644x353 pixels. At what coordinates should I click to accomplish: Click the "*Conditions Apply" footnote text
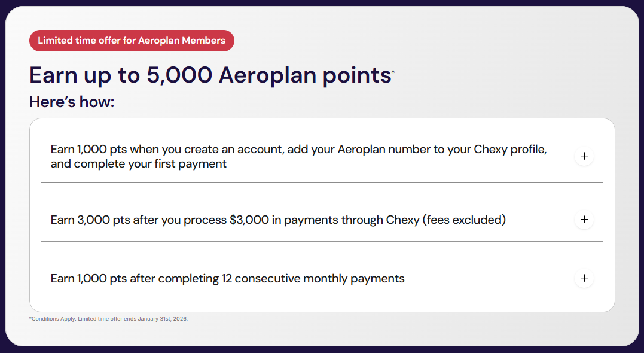tap(53, 319)
